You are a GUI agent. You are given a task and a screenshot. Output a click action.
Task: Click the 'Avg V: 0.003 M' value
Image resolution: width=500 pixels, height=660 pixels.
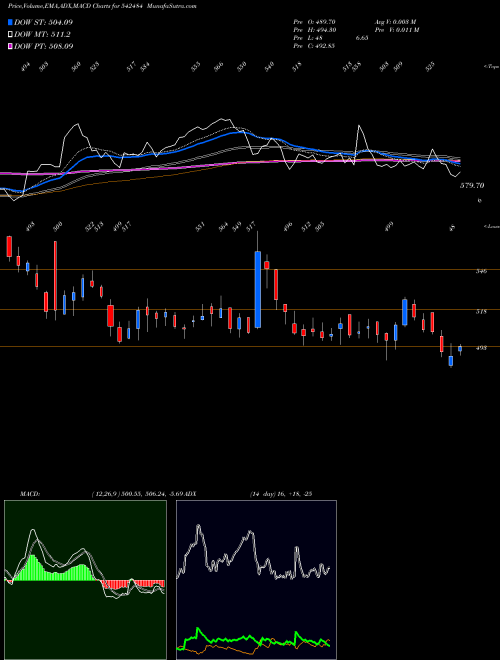396,21
